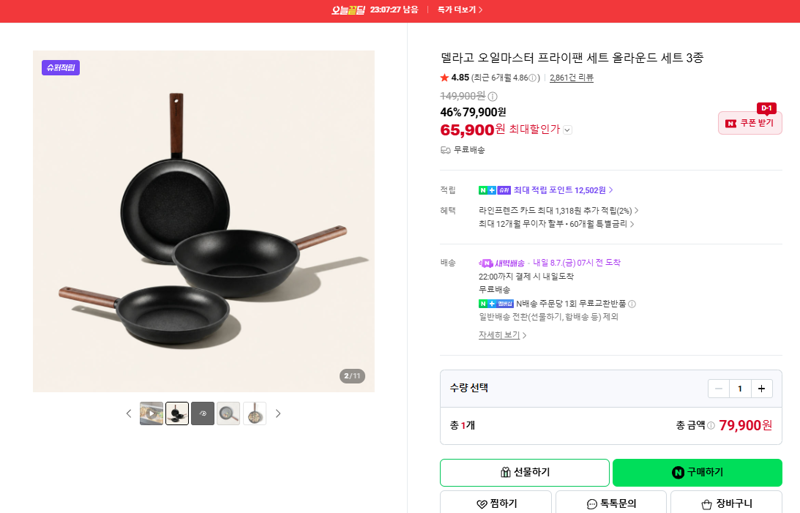Expand 최대할인가 price details dropdown
The height and width of the screenshot is (513, 800).
(567, 130)
